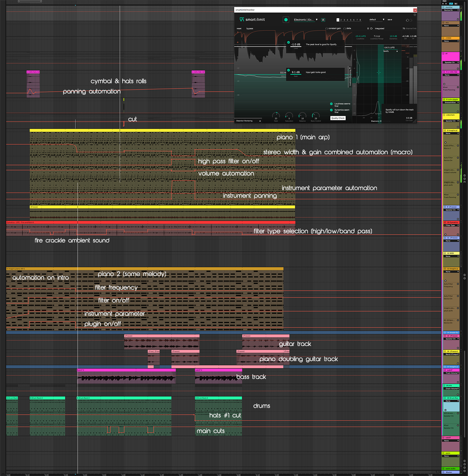The width and height of the screenshot is (468, 476).
Task: Open the Spotify target dropdown
Action: 391,51
